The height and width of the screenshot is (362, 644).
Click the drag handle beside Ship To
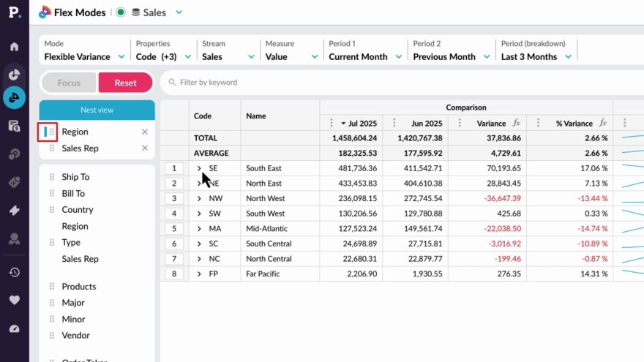click(52, 177)
